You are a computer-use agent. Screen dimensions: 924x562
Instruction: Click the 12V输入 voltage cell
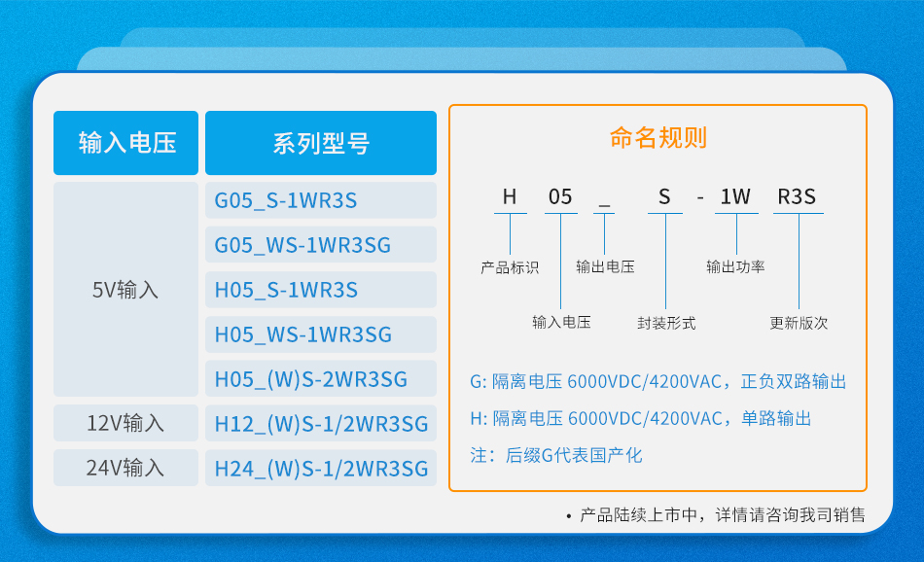tap(125, 424)
